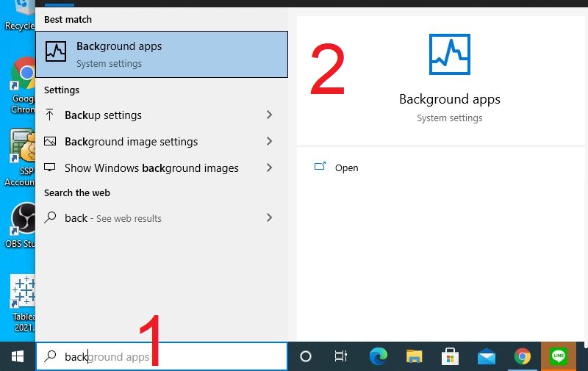
Task: Open Cortana circle icon on taskbar
Action: pyautogui.click(x=306, y=356)
